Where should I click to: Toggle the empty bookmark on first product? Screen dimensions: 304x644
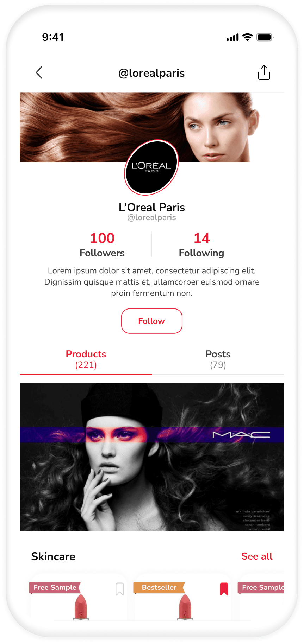120,589
